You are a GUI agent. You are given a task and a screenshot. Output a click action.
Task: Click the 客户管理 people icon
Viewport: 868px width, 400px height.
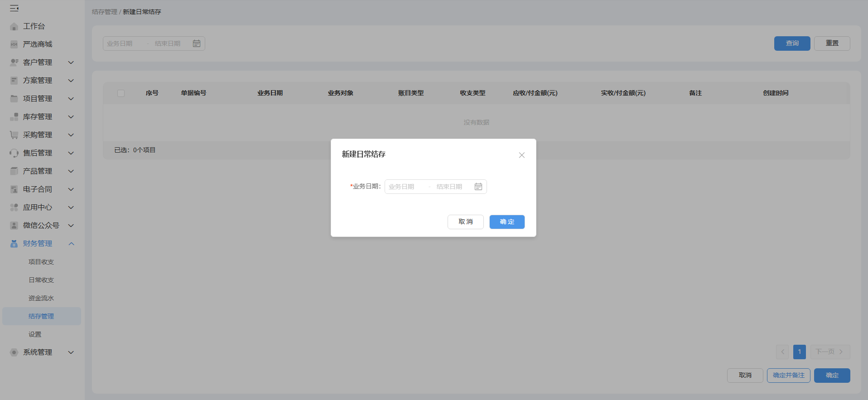14,63
